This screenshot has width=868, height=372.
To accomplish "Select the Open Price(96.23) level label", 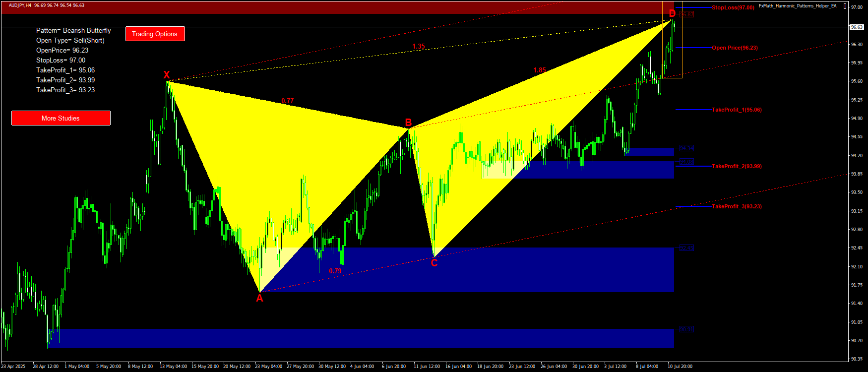I will (x=735, y=48).
